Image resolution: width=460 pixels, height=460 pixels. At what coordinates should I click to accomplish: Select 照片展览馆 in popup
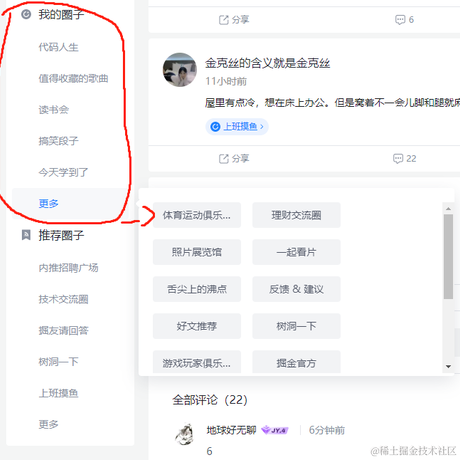[197, 252]
